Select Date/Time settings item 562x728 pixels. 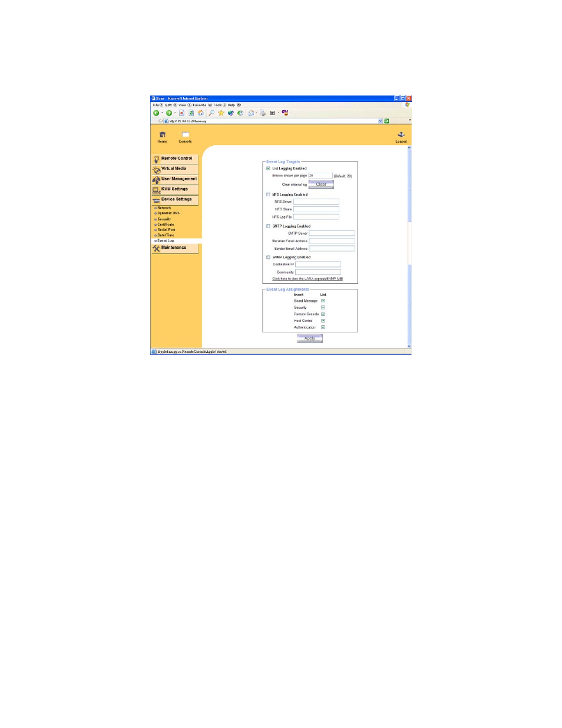[x=165, y=235]
